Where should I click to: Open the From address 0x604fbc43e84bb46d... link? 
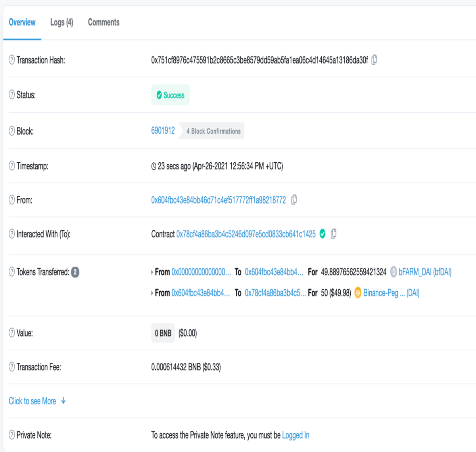click(219, 200)
